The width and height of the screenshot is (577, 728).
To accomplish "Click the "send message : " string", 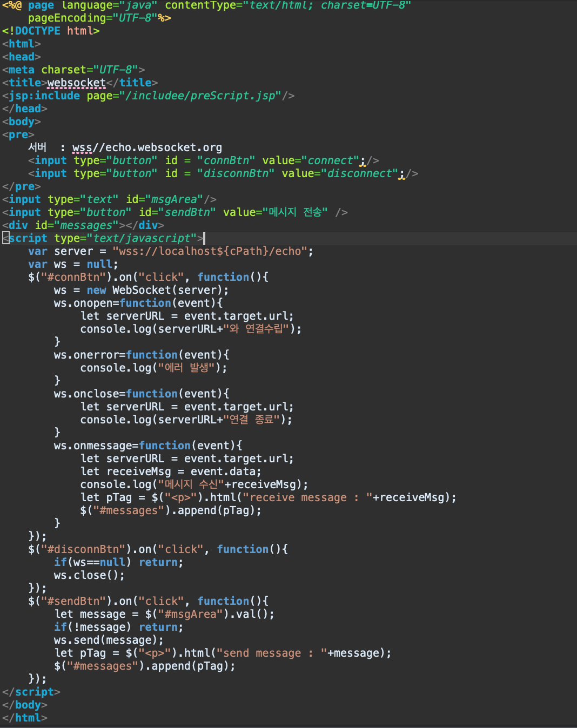I will tap(272, 653).
